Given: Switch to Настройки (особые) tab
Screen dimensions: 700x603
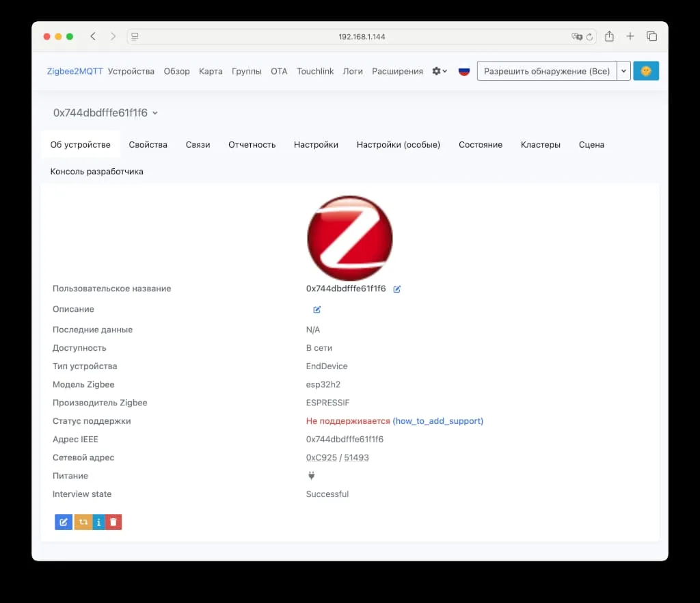Looking at the screenshot, I should coord(399,145).
